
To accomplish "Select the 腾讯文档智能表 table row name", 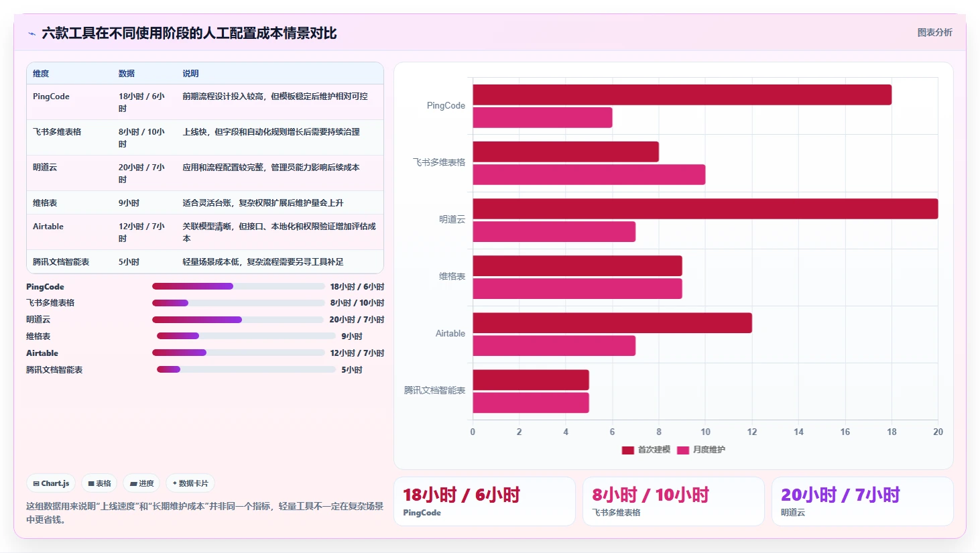I will [x=61, y=262].
